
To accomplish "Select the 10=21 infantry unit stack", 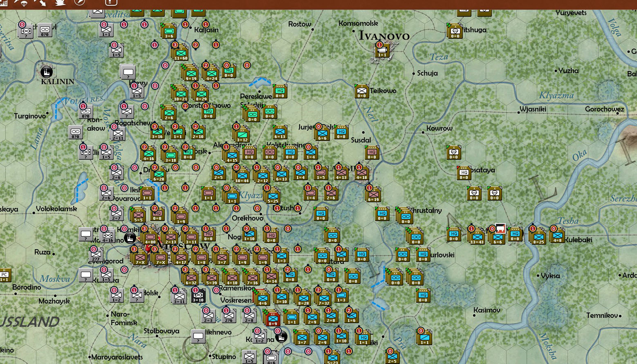I will (181, 94).
